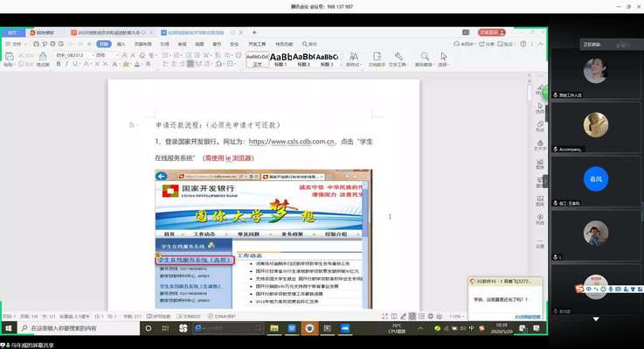Viewport: 644px width, 349px height.
Task: Switch to the 页面布局 (Page Layout) tab
Action: coord(142,44)
